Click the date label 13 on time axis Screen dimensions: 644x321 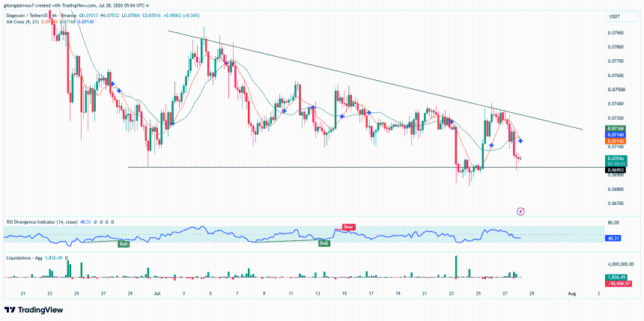pos(317,294)
